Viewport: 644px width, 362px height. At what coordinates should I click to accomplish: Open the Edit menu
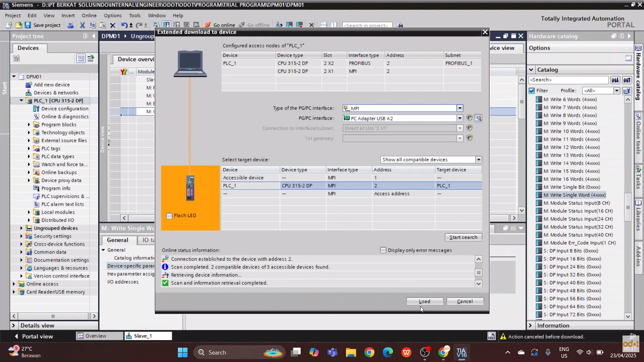32,15
